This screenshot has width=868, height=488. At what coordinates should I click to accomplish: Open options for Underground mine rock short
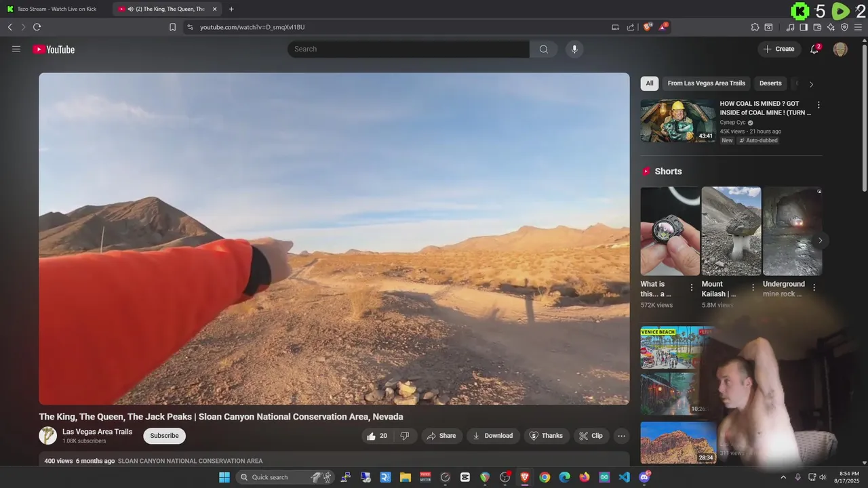814,287
